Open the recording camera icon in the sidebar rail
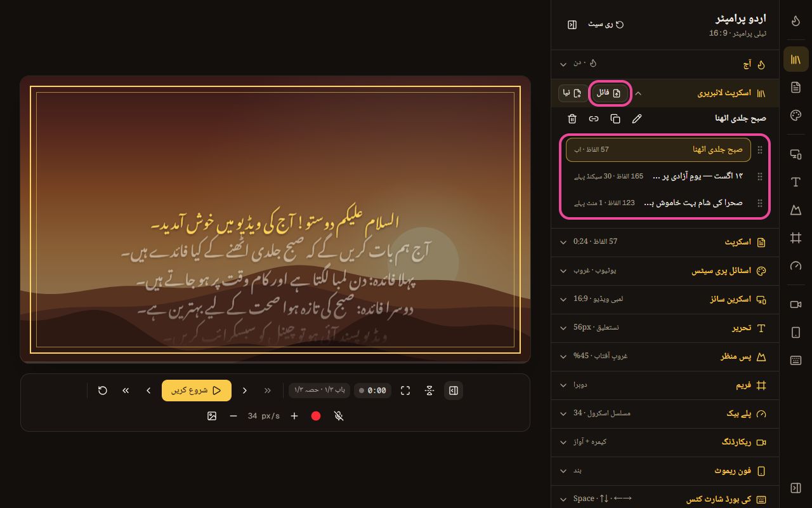 796,305
